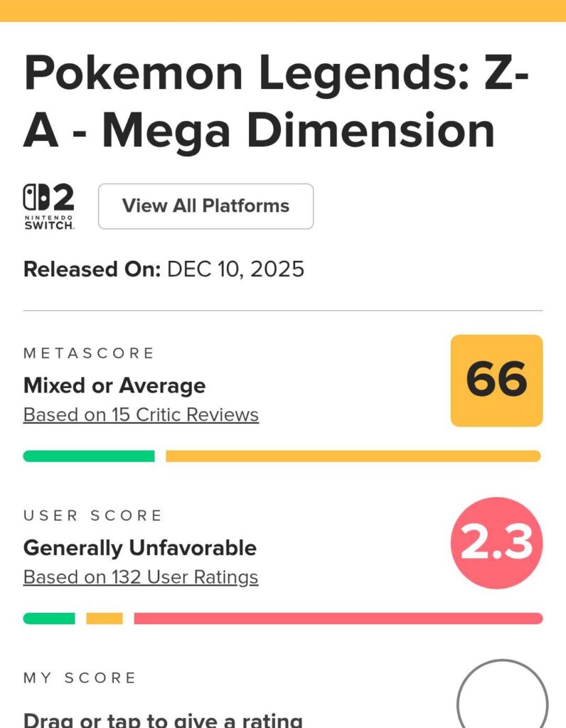Tap the empty My Score circle
The height and width of the screenshot is (728, 566).
pos(502,700)
